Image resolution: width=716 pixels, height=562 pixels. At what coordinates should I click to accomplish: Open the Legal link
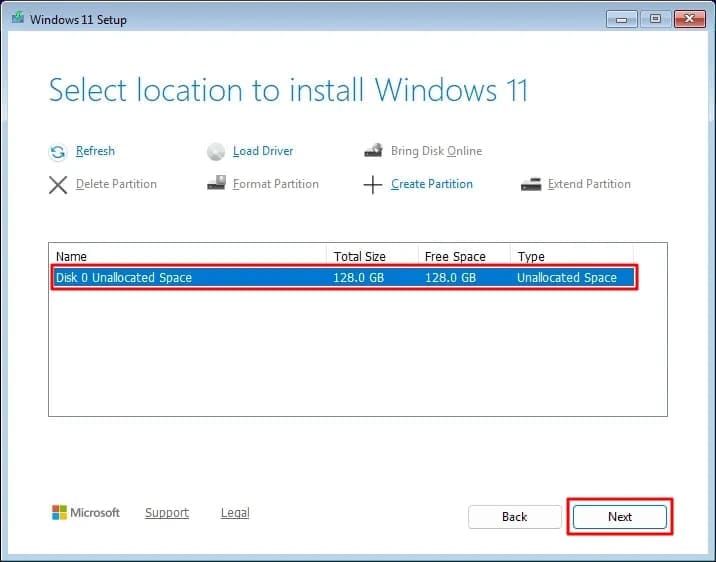[235, 513]
